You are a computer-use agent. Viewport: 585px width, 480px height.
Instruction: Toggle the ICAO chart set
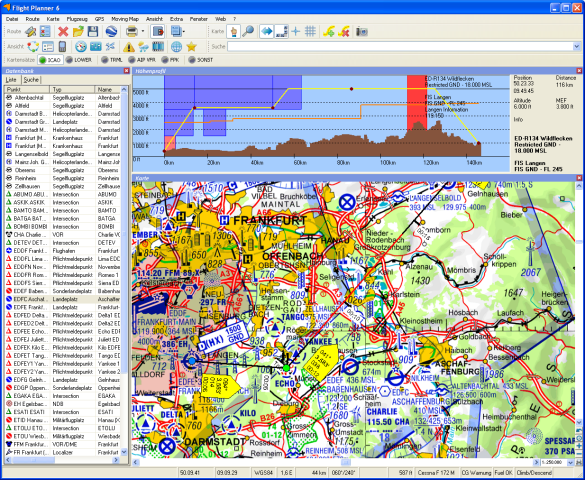50,60
